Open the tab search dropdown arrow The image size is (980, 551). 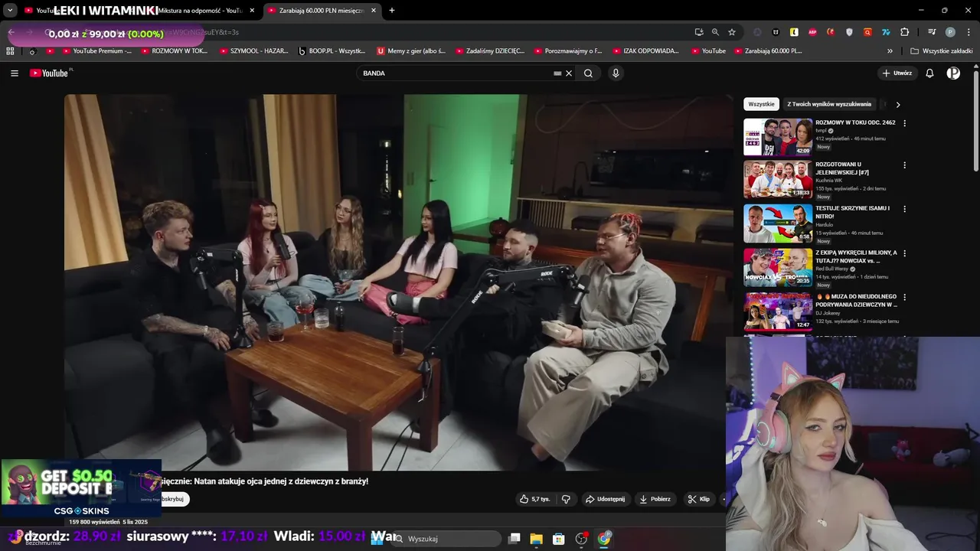pyautogui.click(x=10, y=11)
